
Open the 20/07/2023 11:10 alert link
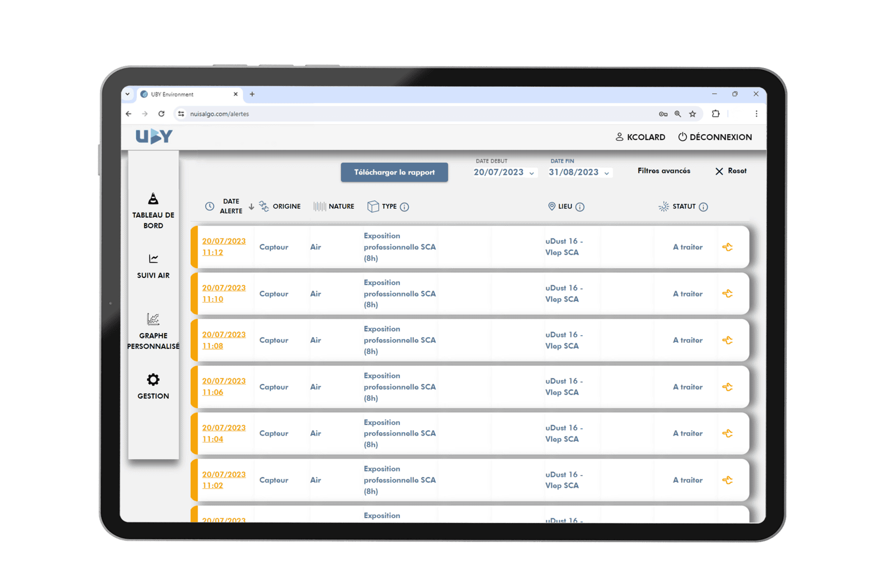(x=223, y=294)
